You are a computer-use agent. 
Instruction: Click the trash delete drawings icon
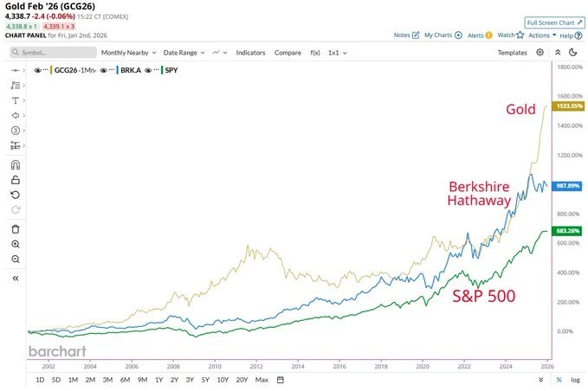(x=15, y=228)
